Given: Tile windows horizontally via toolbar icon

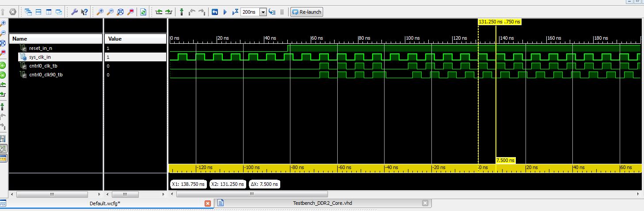Looking at the screenshot, I should [38, 12].
